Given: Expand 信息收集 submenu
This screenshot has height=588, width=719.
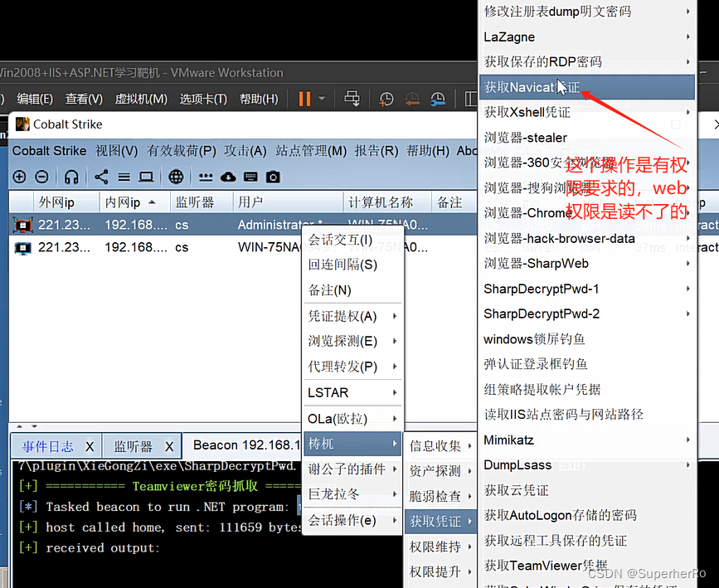Looking at the screenshot, I should click(440, 446).
